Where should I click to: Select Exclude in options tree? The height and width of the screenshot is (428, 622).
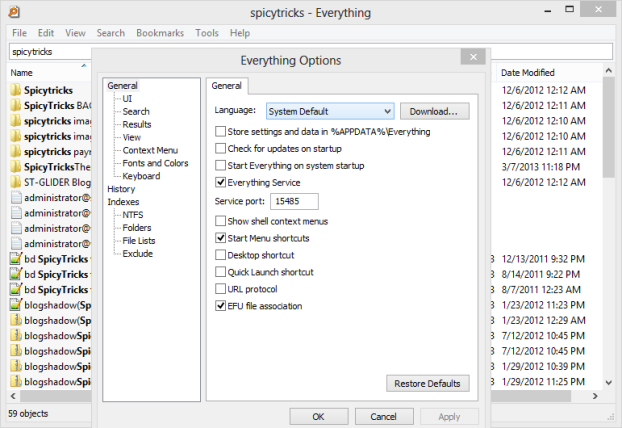pyautogui.click(x=138, y=253)
